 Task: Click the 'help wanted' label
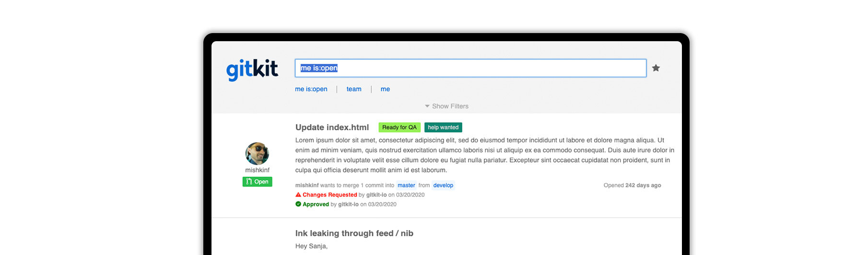point(443,127)
